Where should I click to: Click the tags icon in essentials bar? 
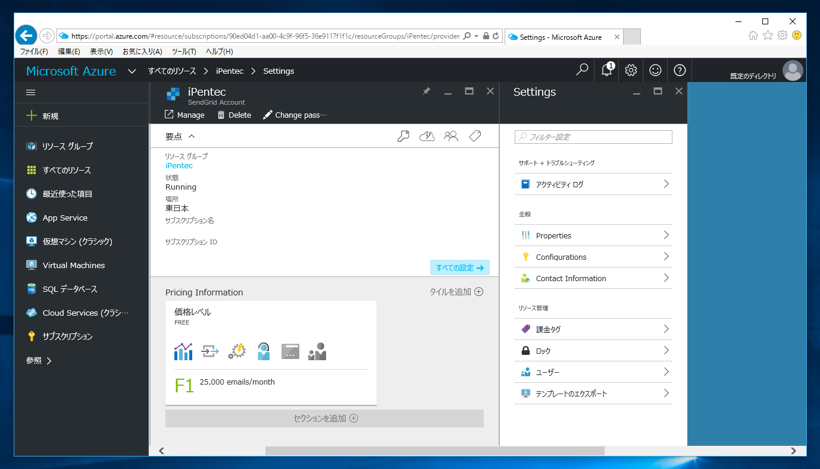pyautogui.click(x=475, y=136)
